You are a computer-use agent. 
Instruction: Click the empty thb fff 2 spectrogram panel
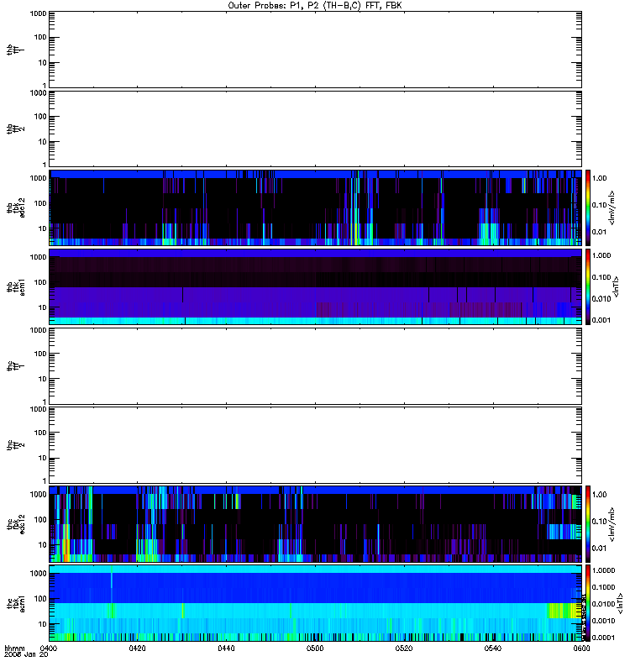pyautogui.click(x=316, y=129)
